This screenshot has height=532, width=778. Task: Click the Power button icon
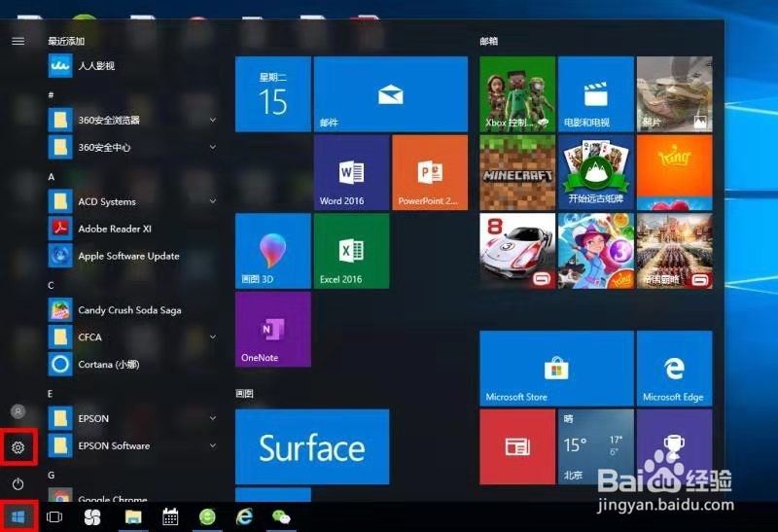(18, 483)
